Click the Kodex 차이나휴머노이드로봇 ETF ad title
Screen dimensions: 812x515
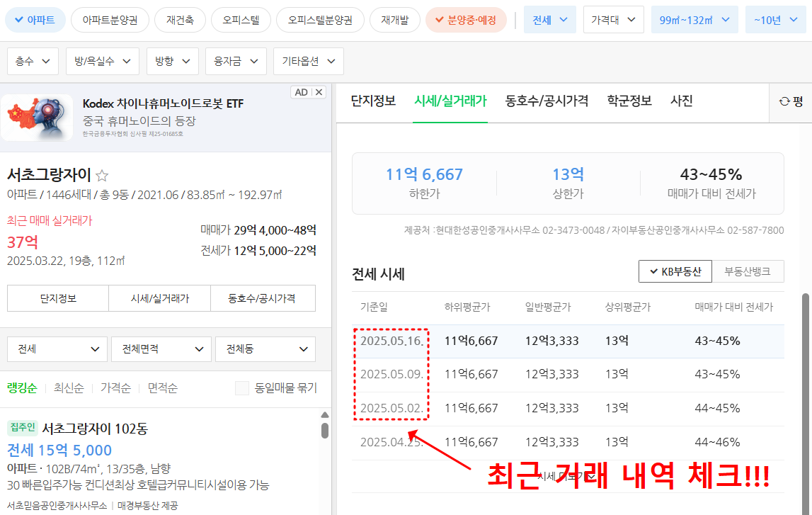[163, 103]
